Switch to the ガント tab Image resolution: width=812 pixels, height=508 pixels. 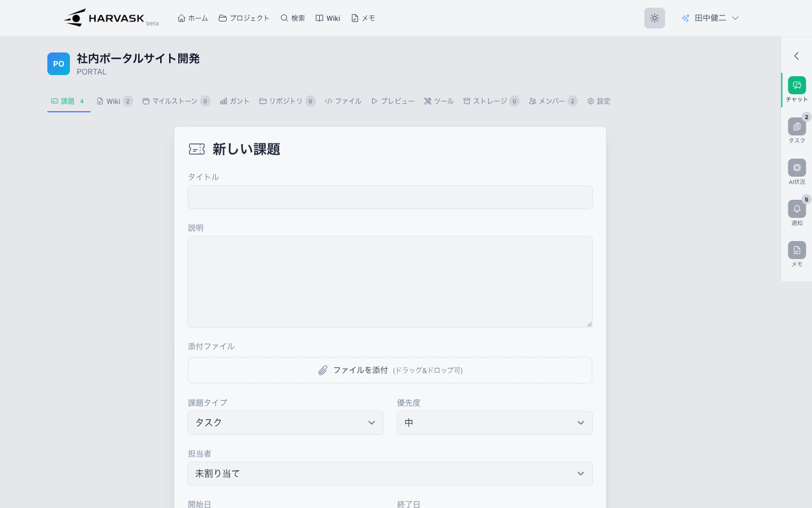(235, 101)
